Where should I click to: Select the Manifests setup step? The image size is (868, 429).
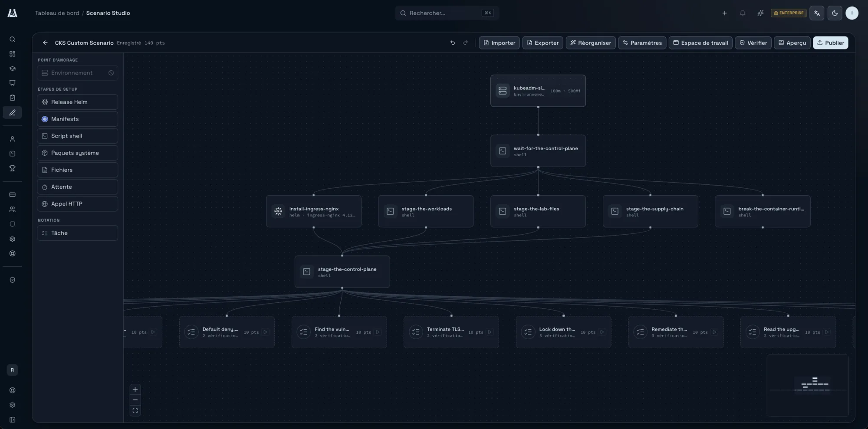[77, 119]
